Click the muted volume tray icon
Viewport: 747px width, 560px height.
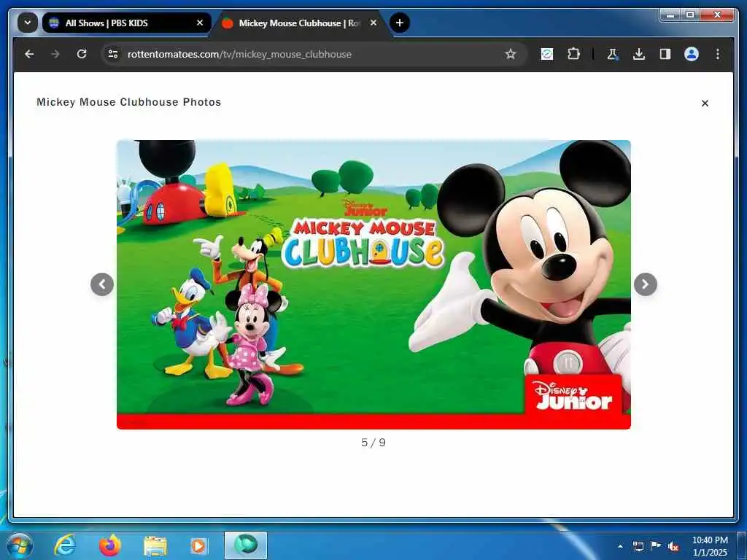pos(673,546)
